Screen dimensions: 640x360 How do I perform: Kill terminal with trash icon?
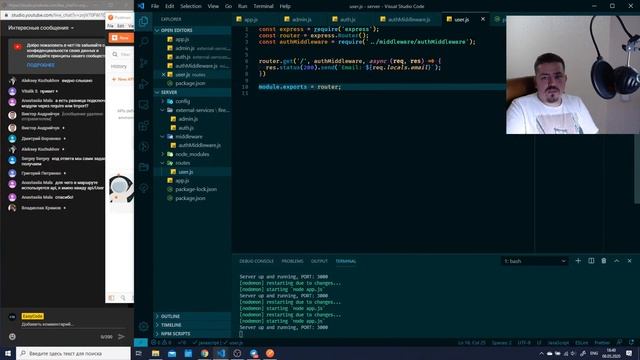click(x=604, y=261)
